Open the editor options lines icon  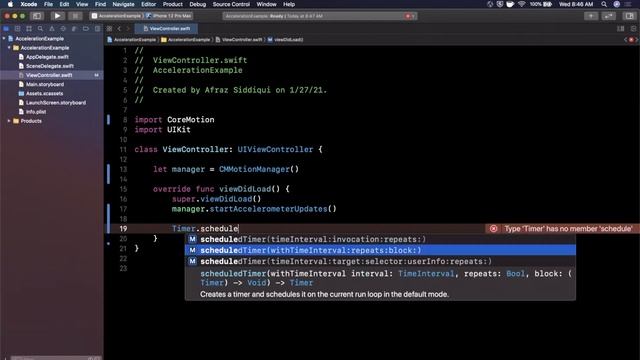pyautogui.click(x=621, y=29)
